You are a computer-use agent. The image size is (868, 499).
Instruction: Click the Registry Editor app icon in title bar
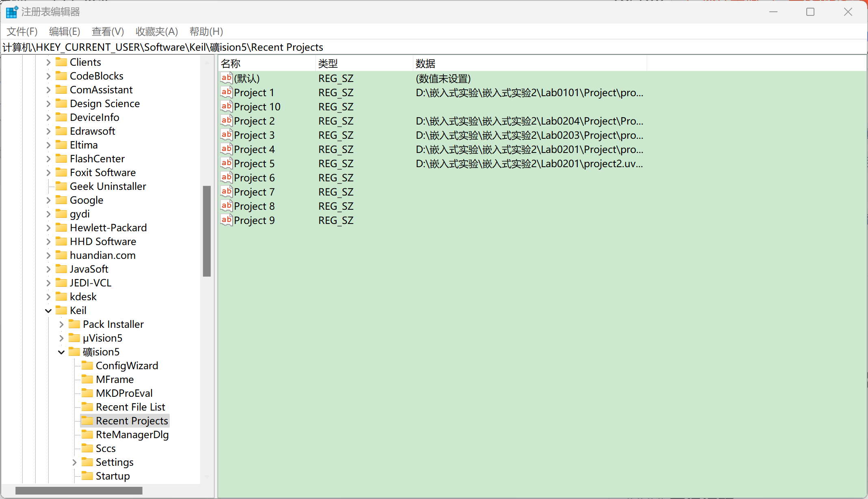pyautogui.click(x=11, y=12)
